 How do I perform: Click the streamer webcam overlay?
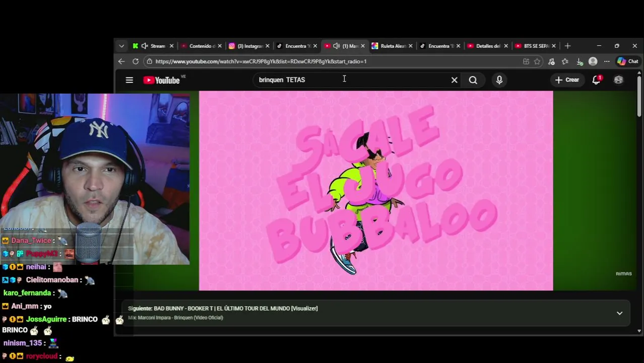pyautogui.click(x=95, y=179)
